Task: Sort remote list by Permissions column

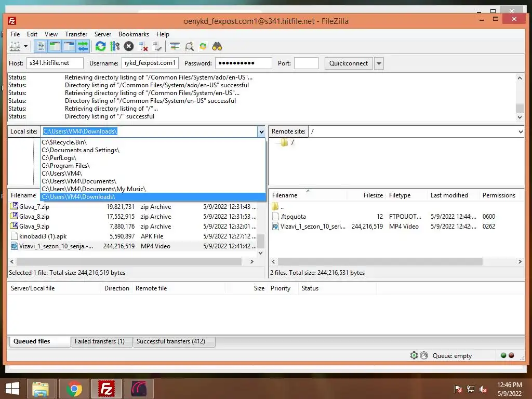Action: point(499,195)
